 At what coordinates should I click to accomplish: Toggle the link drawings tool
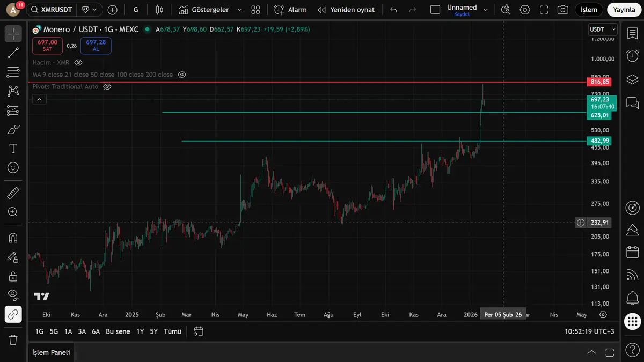pyautogui.click(x=13, y=314)
